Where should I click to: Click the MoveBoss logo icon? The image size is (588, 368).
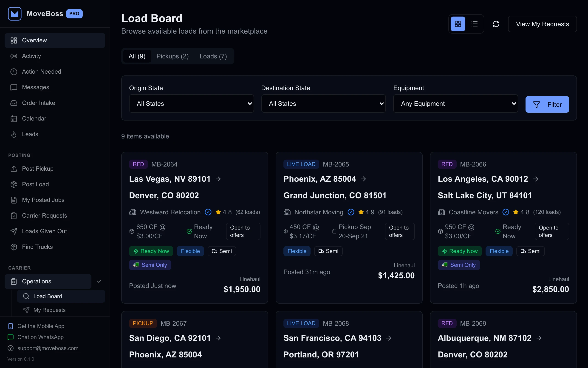pos(14,14)
